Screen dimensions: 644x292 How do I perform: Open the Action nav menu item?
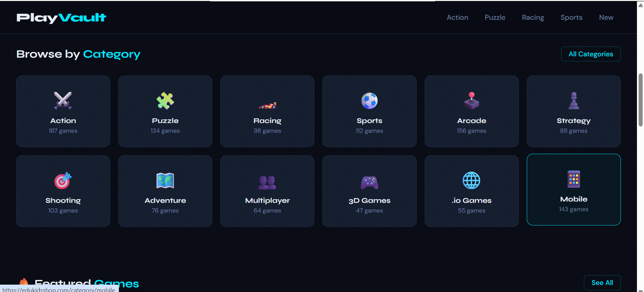[457, 17]
